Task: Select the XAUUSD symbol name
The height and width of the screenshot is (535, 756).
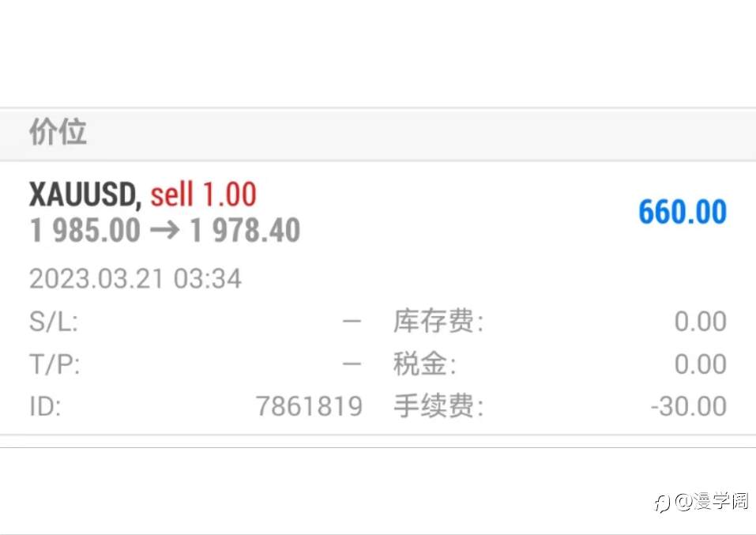Action: pos(85,195)
